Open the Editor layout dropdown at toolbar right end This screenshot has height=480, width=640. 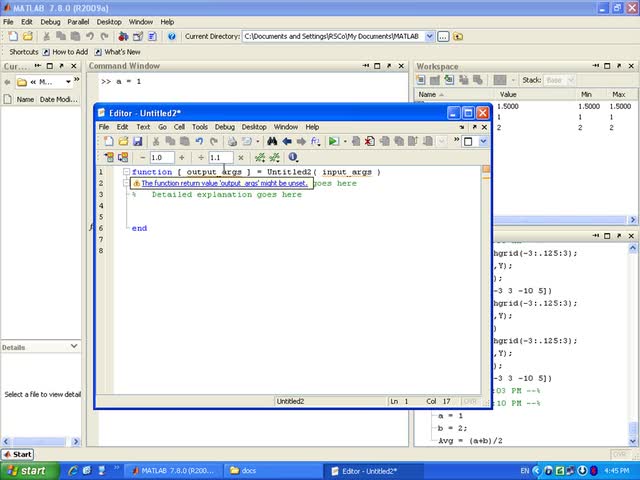(x=483, y=141)
